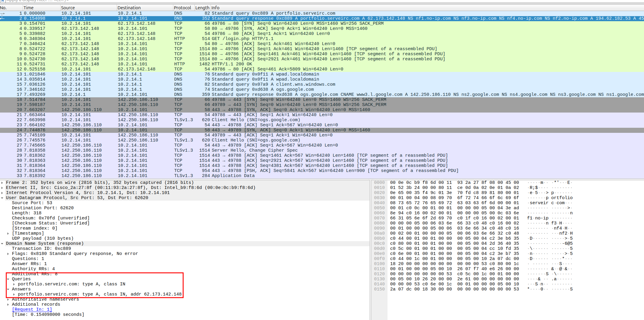The image size is (644, 320).
Task: Expand the portfolio.serveirc.com answer record
Action: (14, 294)
